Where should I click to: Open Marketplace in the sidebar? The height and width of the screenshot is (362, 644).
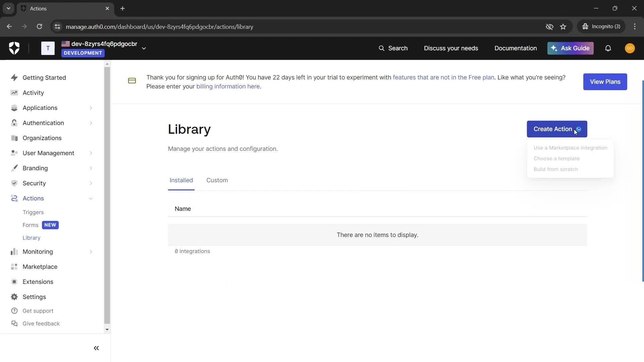pos(40,267)
